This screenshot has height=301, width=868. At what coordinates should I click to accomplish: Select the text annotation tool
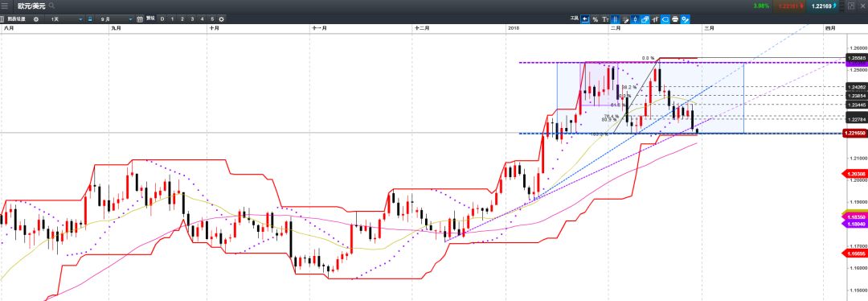click(605, 19)
